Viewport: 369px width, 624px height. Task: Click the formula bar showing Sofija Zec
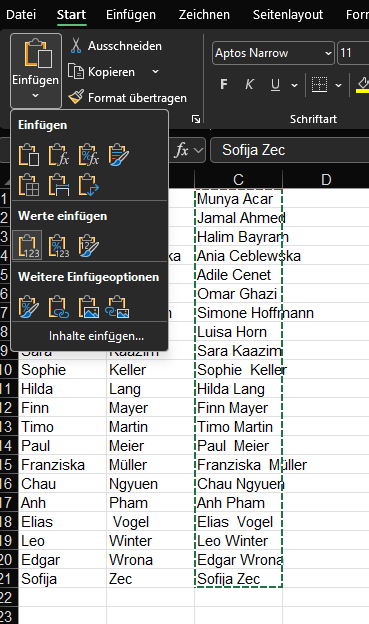pos(289,150)
